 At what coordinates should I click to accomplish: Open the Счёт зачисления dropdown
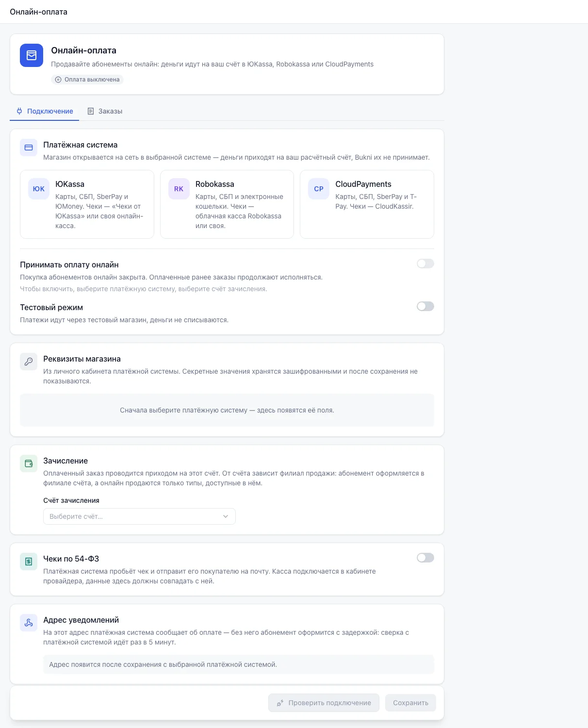pos(139,516)
